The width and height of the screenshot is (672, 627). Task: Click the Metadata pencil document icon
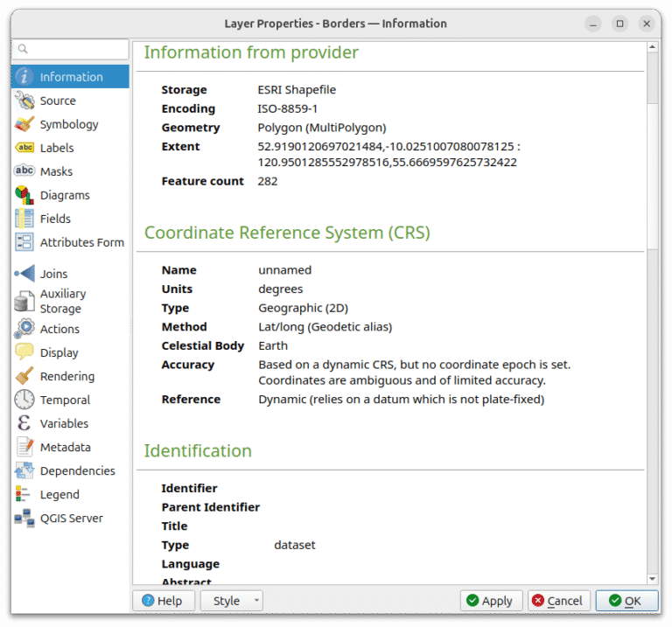[x=24, y=447]
